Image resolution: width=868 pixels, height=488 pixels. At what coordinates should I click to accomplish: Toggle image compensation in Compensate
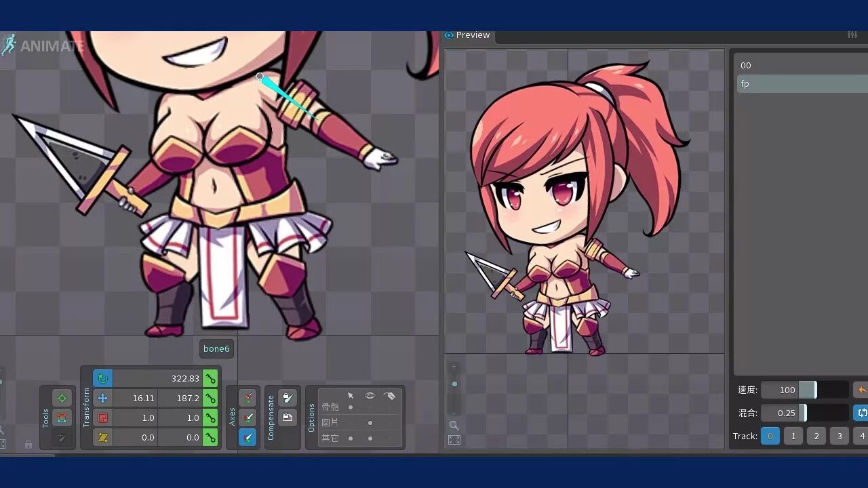pyautogui.click(x=288, y=417)
